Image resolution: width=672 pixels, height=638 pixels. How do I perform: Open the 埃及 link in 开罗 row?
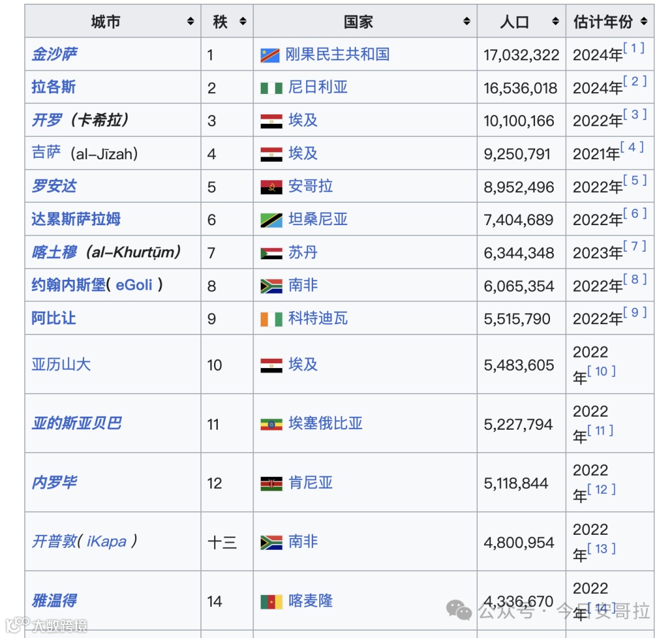point(302,120)
